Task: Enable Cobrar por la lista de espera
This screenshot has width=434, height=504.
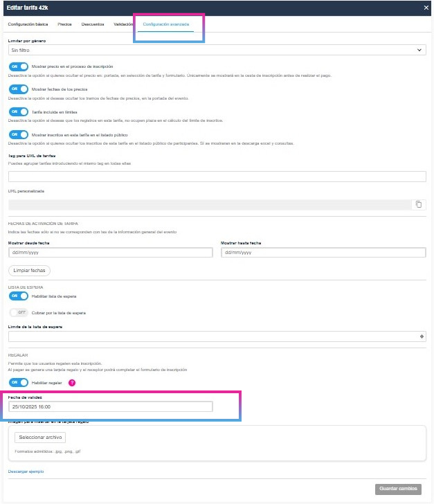Action: (x=19, y=312)
